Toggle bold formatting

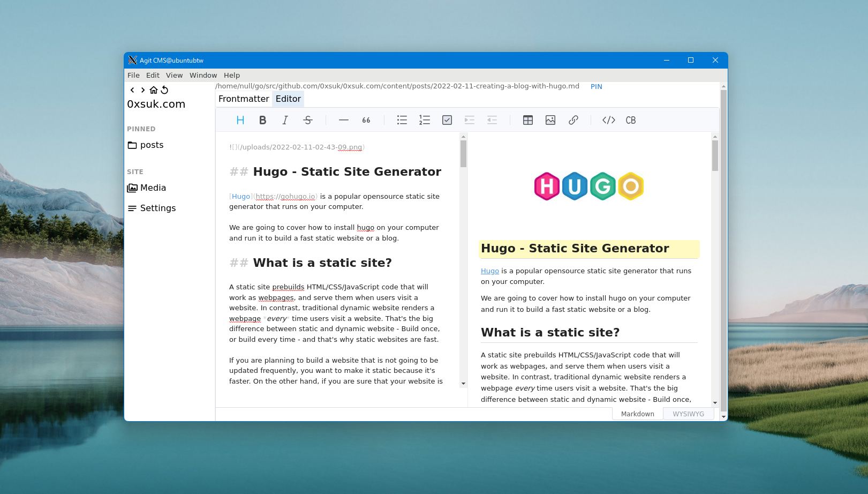(262, 120)
